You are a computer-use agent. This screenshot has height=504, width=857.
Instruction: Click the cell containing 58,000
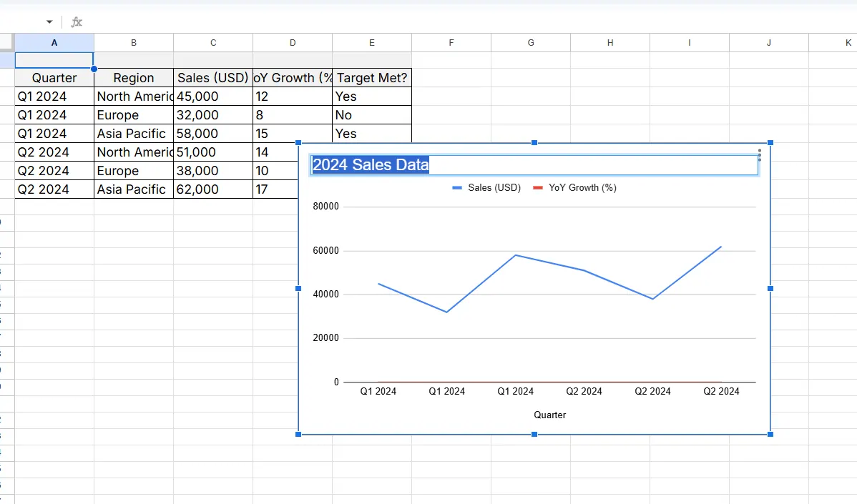[212, 134]
